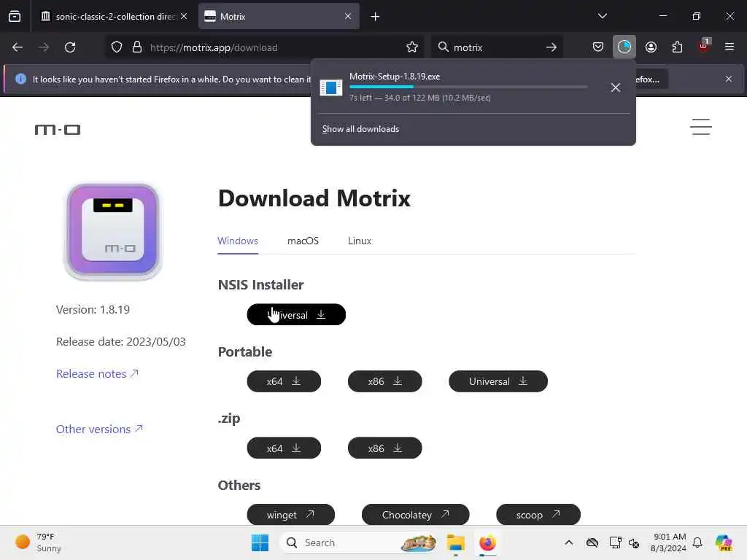Open the uBlock extension icon

(704, 46)
